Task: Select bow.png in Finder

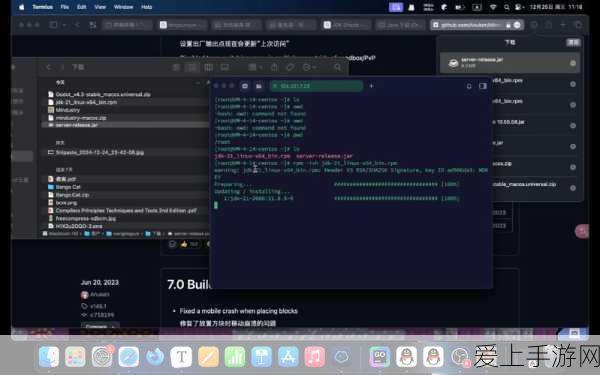Action: (67, 202)
